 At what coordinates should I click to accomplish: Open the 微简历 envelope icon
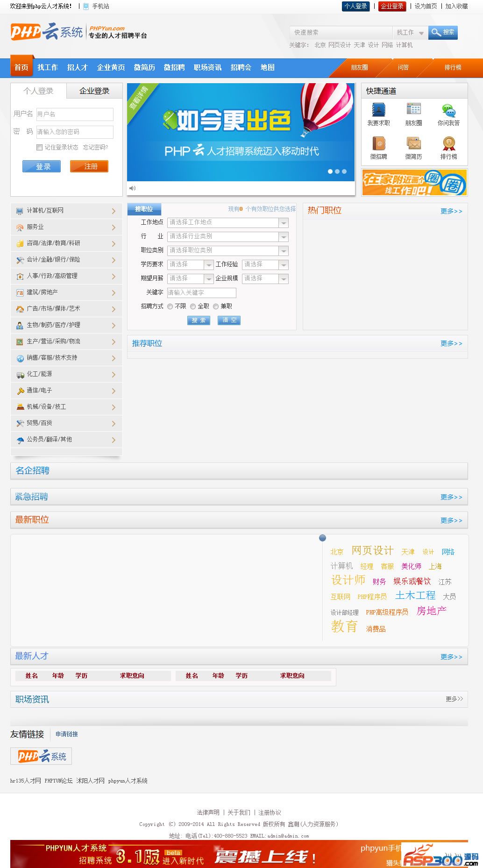point(413,143)
